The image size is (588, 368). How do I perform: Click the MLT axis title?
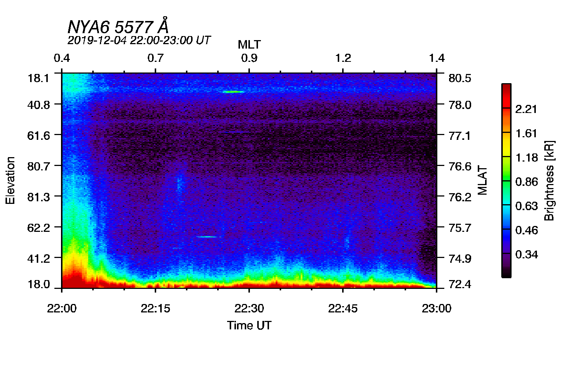click(x=249, y=45)
